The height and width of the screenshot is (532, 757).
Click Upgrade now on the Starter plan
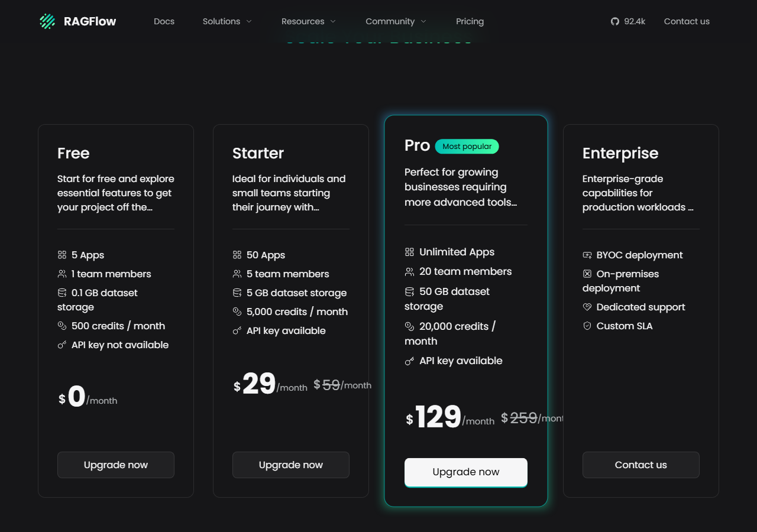(x=291, y=465)
